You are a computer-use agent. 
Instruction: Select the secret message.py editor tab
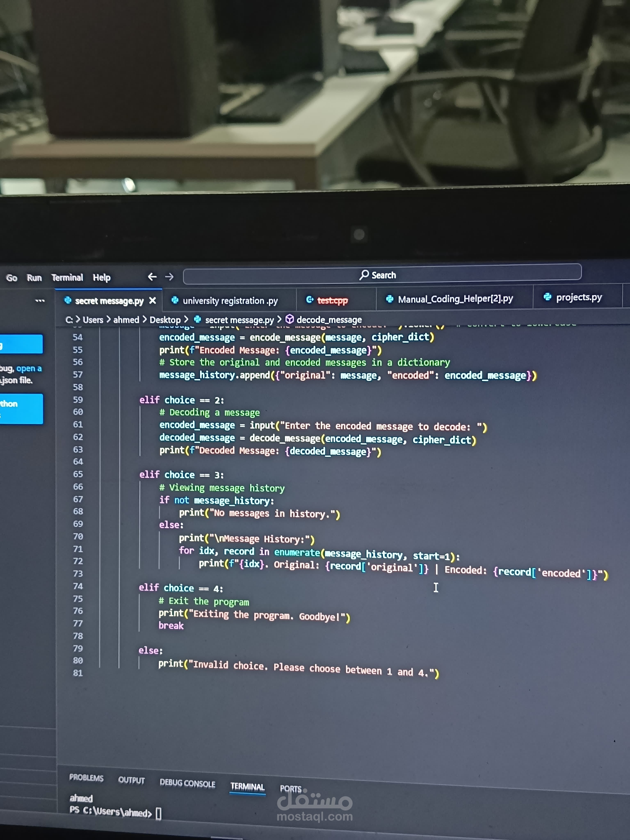(x=109, y=301)
